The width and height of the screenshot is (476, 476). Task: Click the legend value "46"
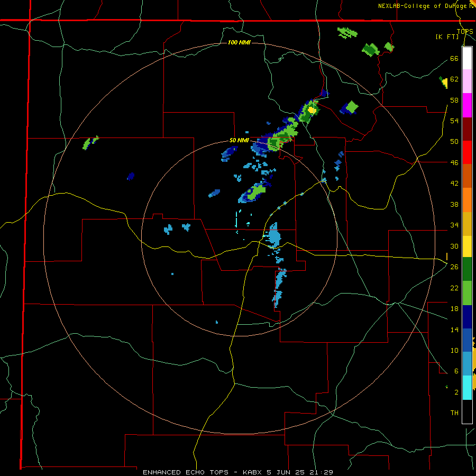click(x=454, y=162)
